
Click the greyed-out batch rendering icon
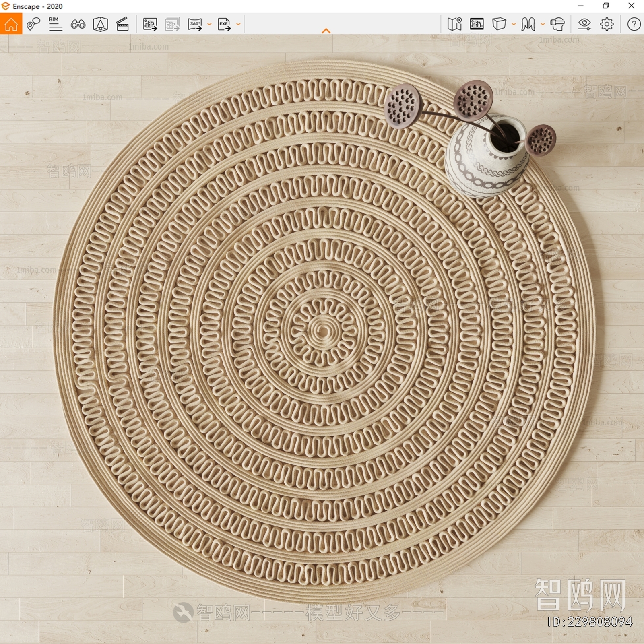pyautogui.click(x=172, y=24)
